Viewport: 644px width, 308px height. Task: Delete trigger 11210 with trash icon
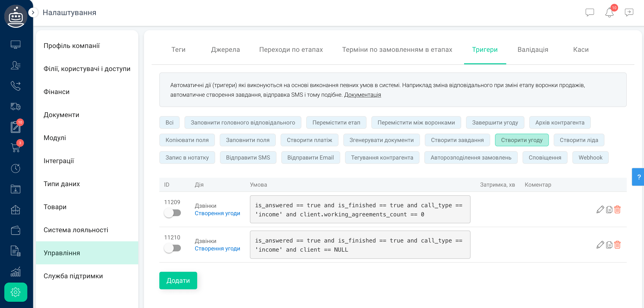pos(617,245)
